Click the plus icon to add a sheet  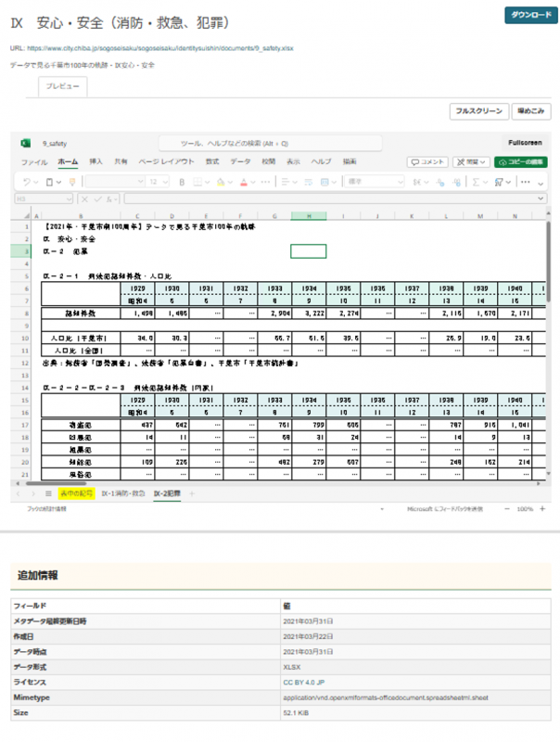click(193, 493)
